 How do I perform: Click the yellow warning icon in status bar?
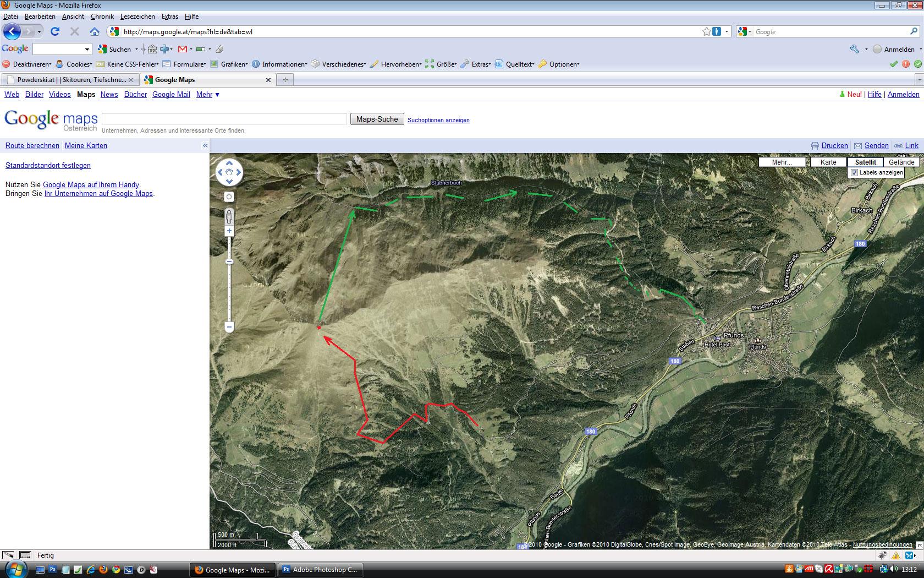(896, 555)
